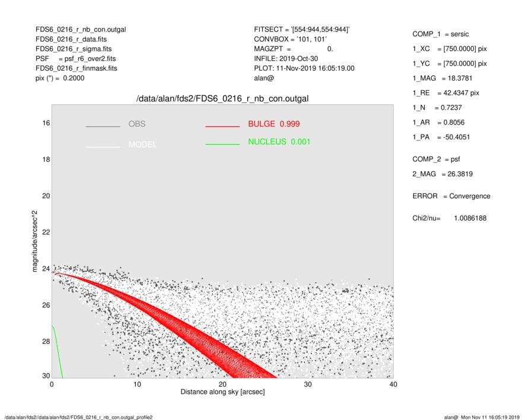
Task: Click the white MODEL legend line sample
Action: point(103,147)
